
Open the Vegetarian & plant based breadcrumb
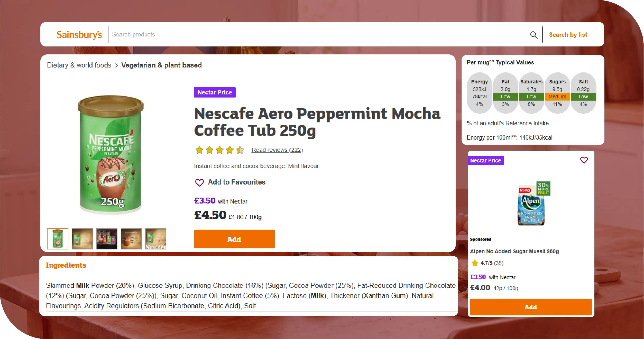161,65
